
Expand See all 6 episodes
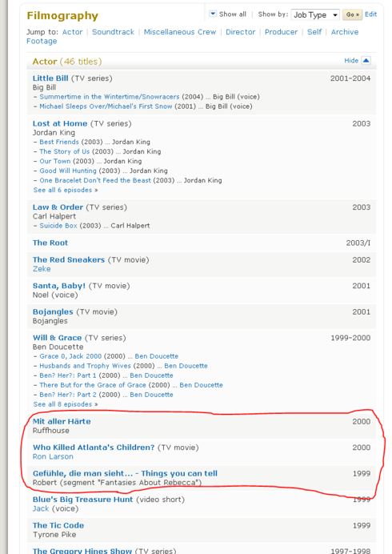pyautogui.click(x=66, y=190)
